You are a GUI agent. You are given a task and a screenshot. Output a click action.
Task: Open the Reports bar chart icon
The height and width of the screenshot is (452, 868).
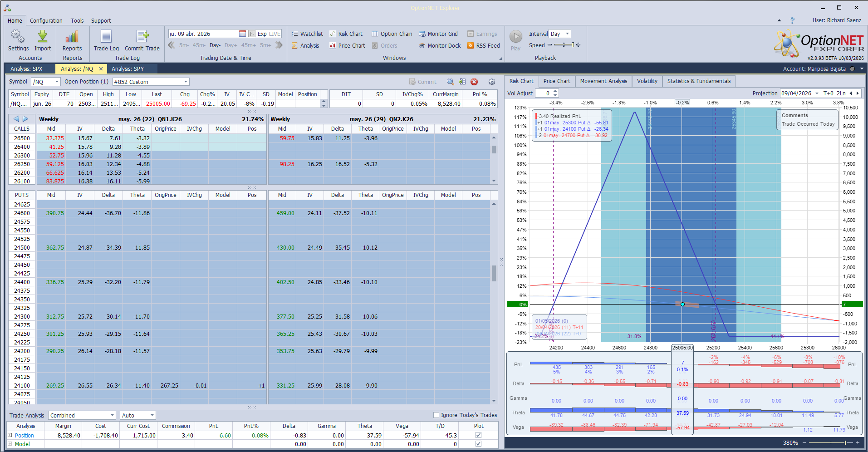coord(72,37)
